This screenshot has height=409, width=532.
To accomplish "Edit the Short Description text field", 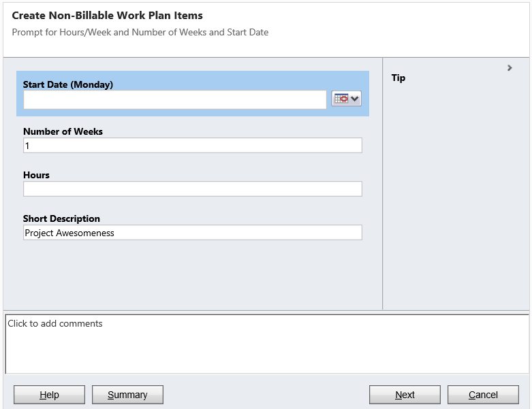I will [192, 233].
